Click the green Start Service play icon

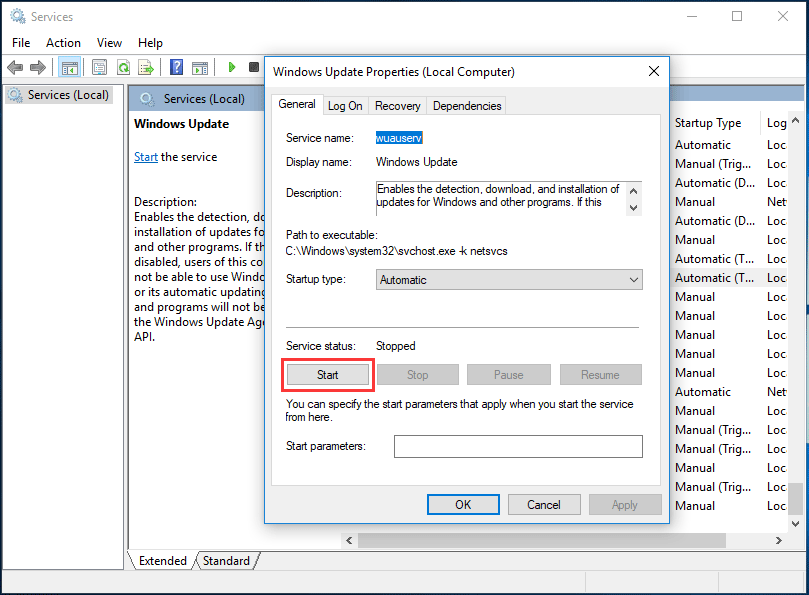232,67
